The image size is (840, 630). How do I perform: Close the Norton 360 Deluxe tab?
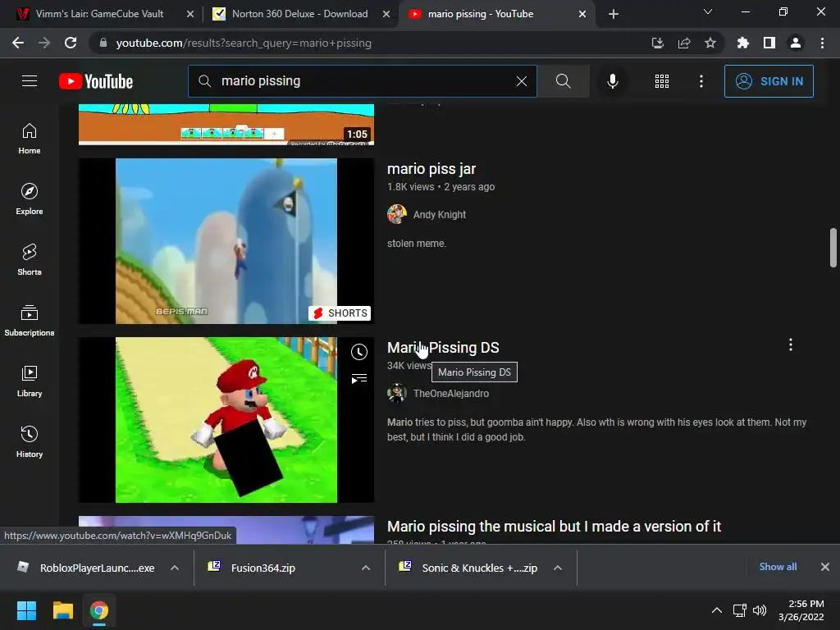pyautogui.click(x=386, y=14)
